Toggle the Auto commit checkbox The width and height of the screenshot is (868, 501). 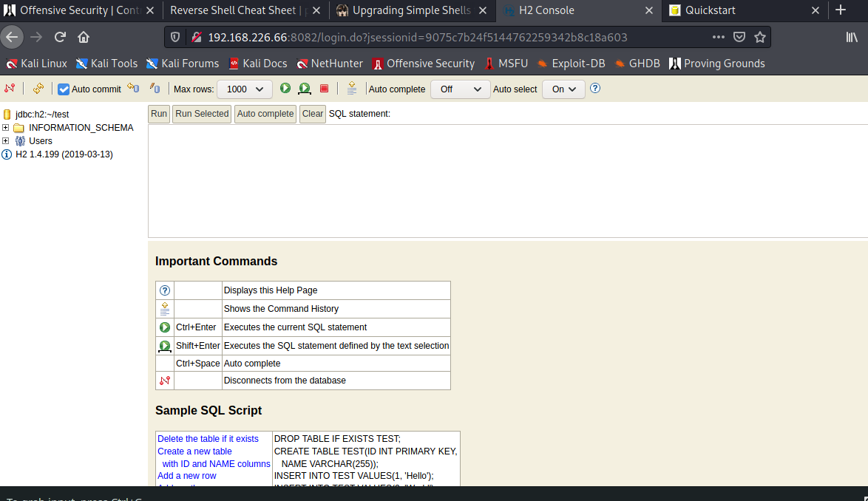click(62, 89)
